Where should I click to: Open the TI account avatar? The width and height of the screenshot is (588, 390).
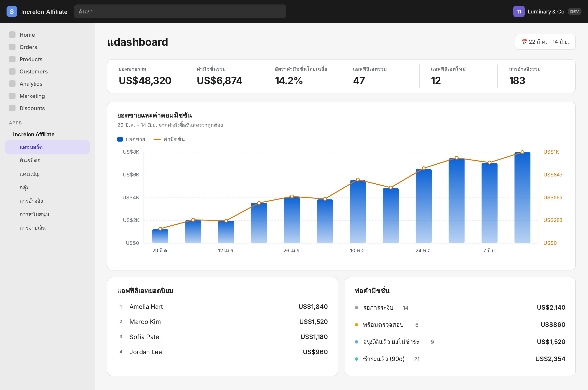coord(519,11)
